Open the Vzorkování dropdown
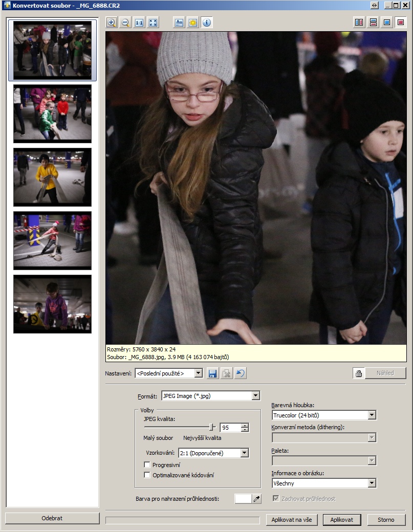 [x=244, y=453]
